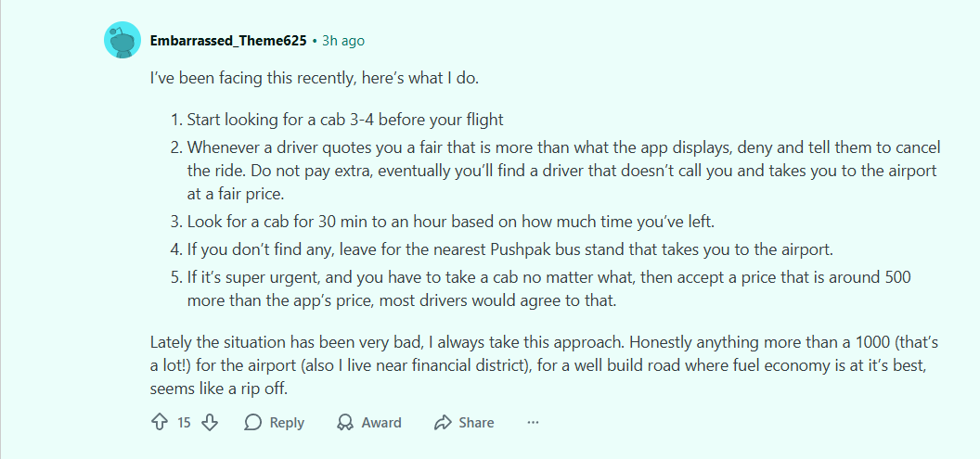
Task: Click the speech bubble reply icon
Action: [x=253, y=423]
